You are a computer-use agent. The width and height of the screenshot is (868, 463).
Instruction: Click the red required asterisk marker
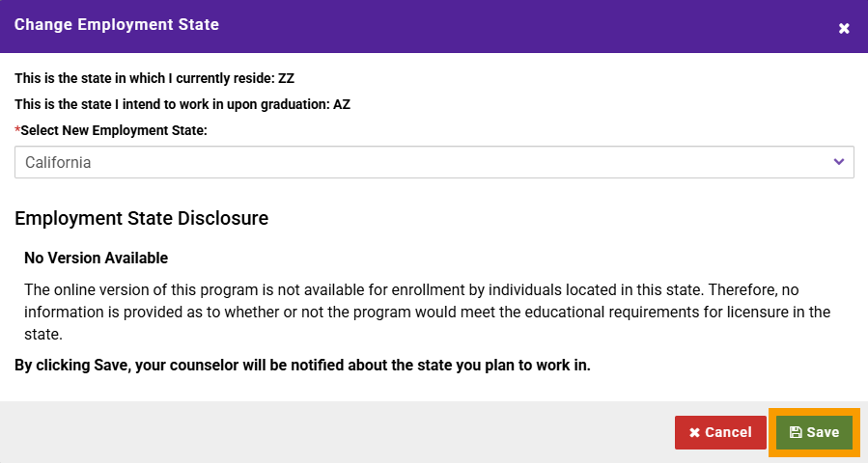pyautogui.click(x=17, y=130)
